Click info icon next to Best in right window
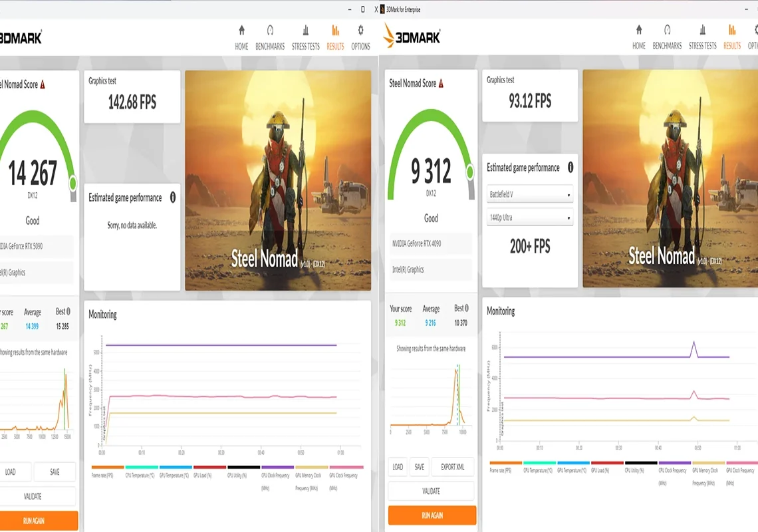Viewport: 758px width, 532px height. click(467, 308)
